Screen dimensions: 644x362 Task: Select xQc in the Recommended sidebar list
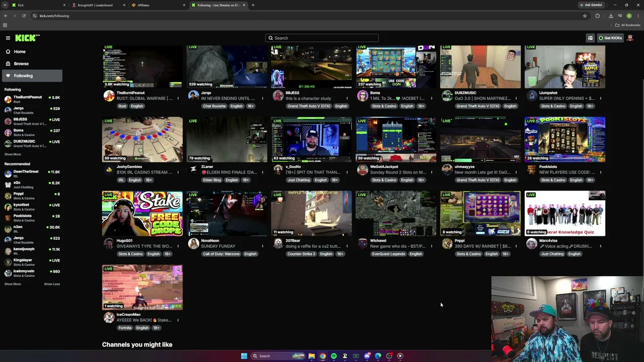point(32,185)
